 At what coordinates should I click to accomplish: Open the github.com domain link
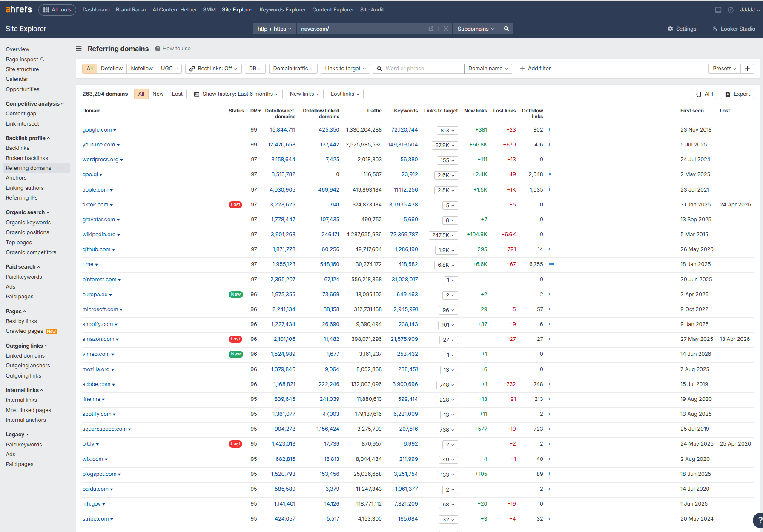click(x=96, y=249)
